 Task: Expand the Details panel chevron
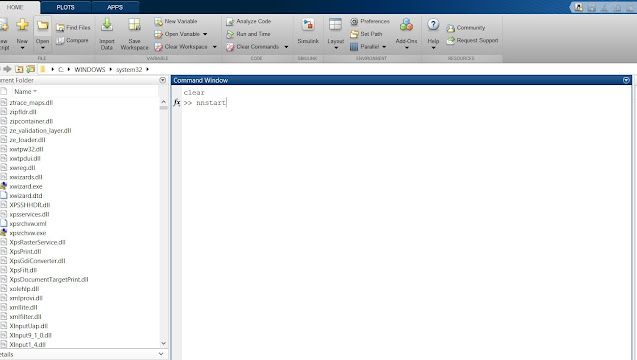coord(161,354)
